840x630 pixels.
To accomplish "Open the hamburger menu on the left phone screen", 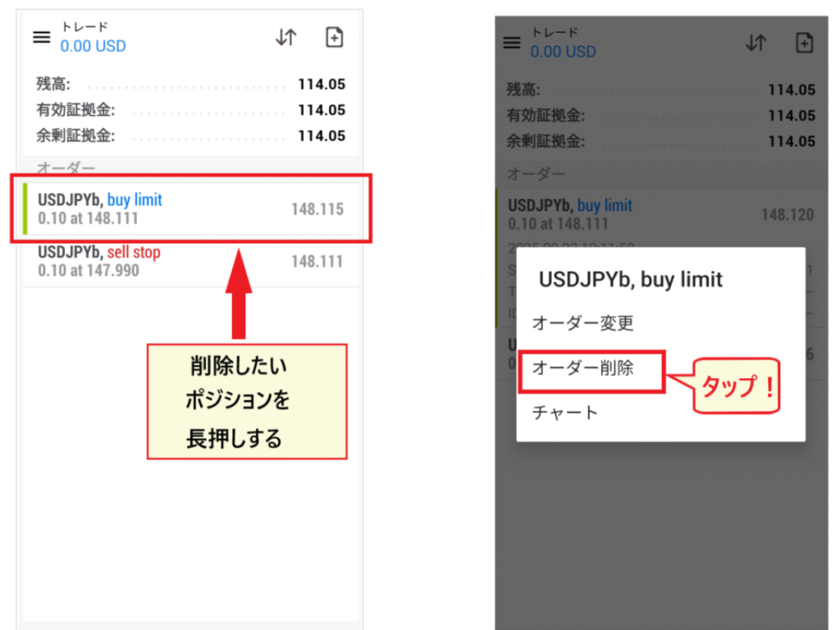I will tap(41, 38).
